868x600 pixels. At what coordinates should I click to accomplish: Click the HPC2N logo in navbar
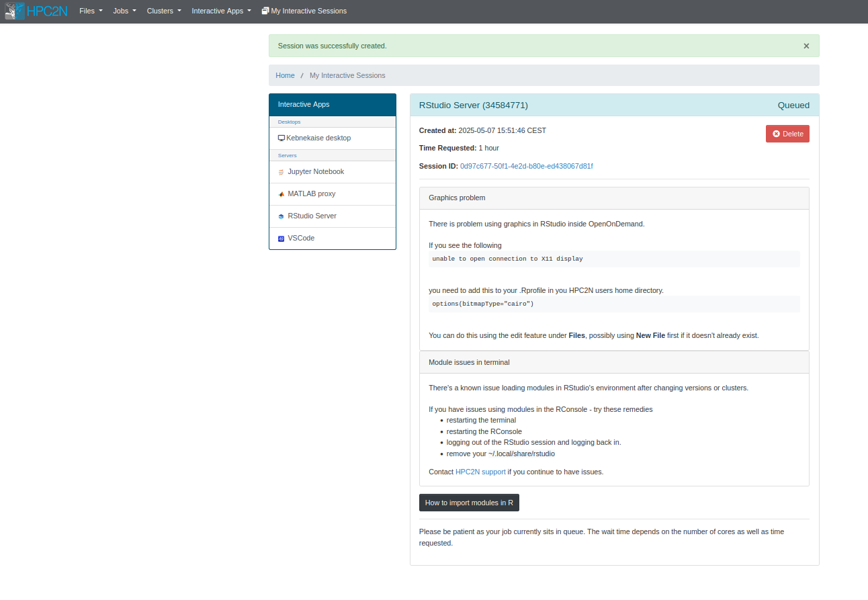tap(36, 11)
